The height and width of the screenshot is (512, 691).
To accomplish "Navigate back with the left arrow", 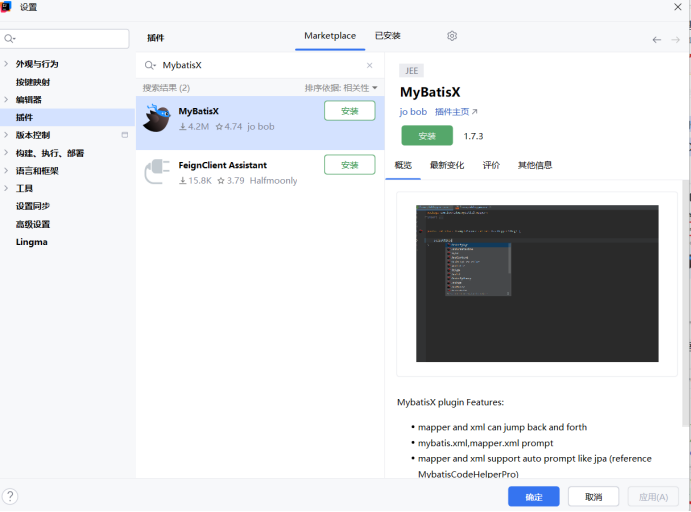I will (657, 40).
